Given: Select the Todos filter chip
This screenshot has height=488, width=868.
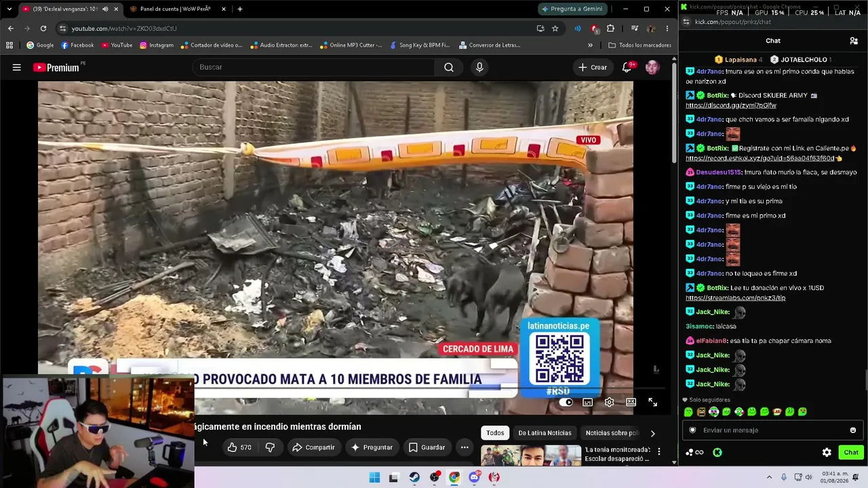Looking at the screenshot, I should (x=495, y=433).
